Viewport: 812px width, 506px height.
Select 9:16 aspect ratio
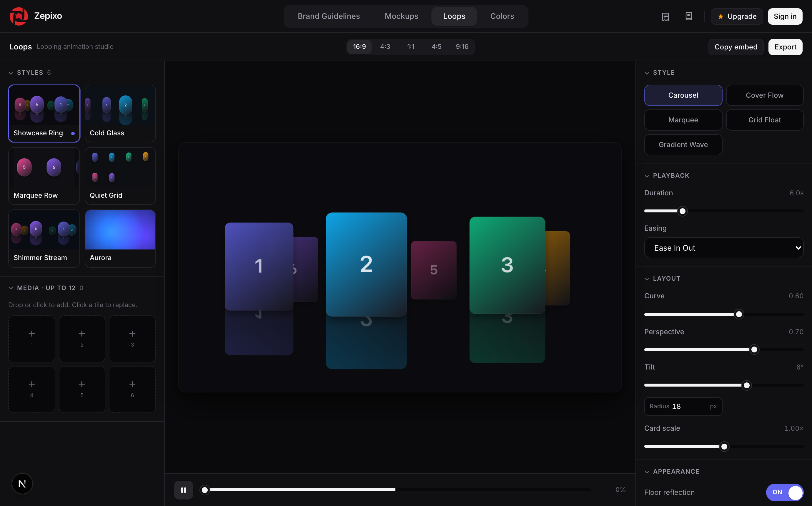(x=462, y=46)
